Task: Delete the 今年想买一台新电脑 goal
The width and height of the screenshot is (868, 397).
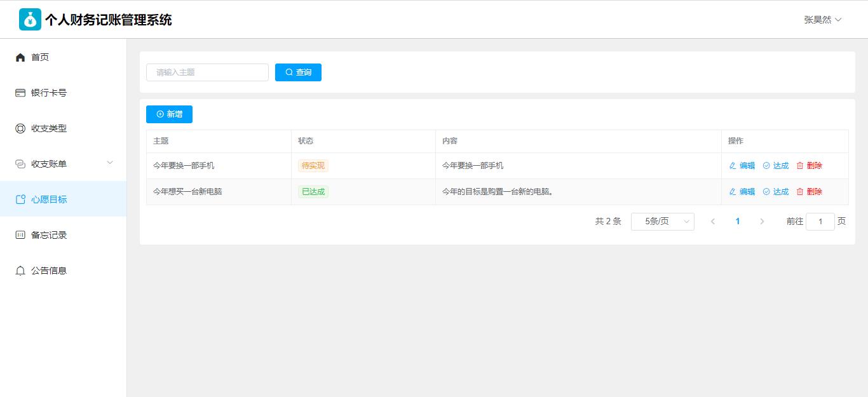Action: 809,192
